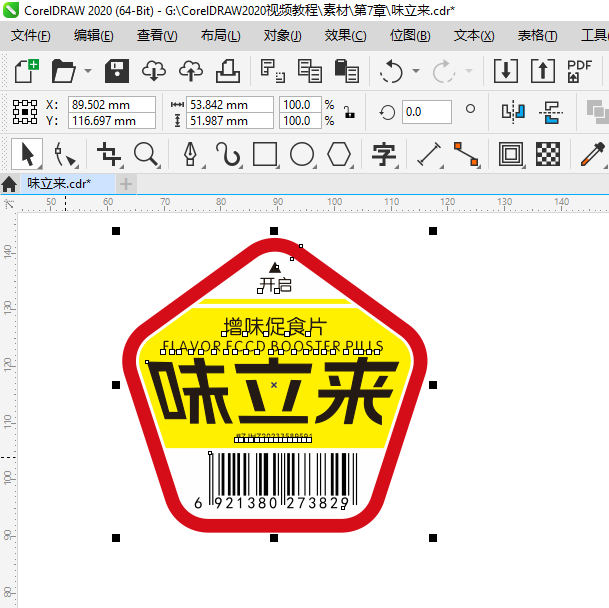This screenshot has height=608, width=609.
Task: Select the Contour effects tool
Action: click(511, 154)
